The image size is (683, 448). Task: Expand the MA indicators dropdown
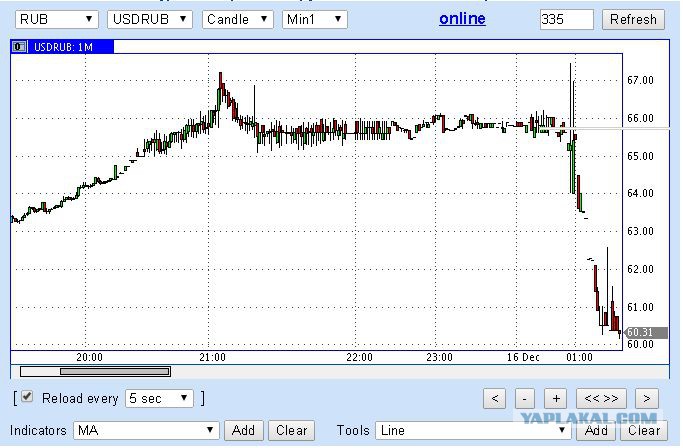pos(146,431)
